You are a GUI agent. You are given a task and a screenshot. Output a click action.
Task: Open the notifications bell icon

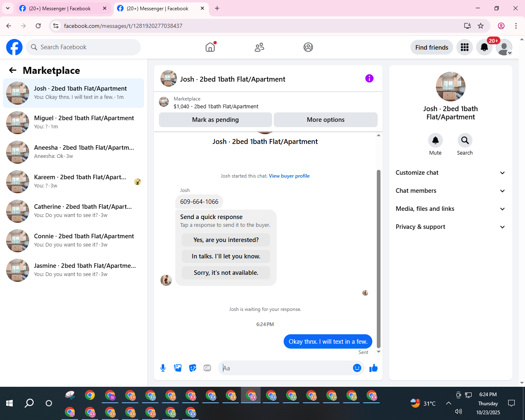point(484,47)
